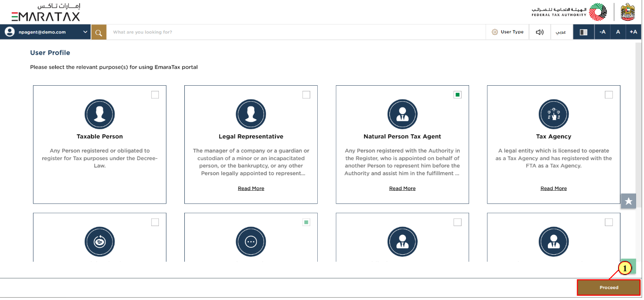The image size is (644, 300).
Task: Click the Tax Agency card title
Action: (x=553, y=137)
